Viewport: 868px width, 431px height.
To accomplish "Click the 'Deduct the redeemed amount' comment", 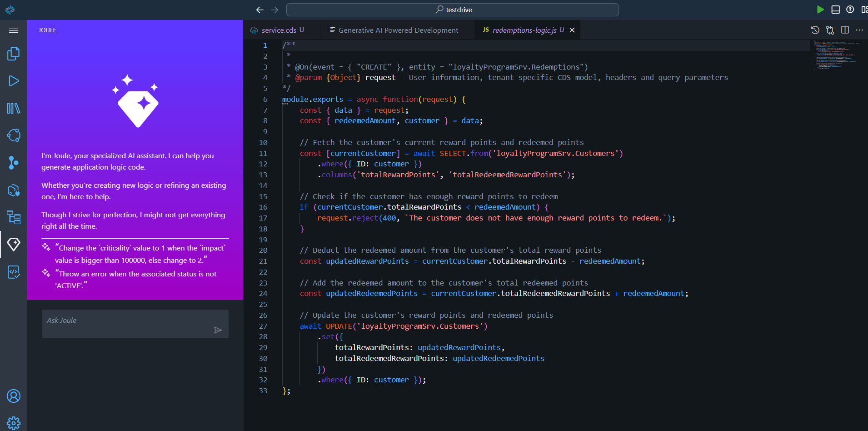I will point(450,251).
